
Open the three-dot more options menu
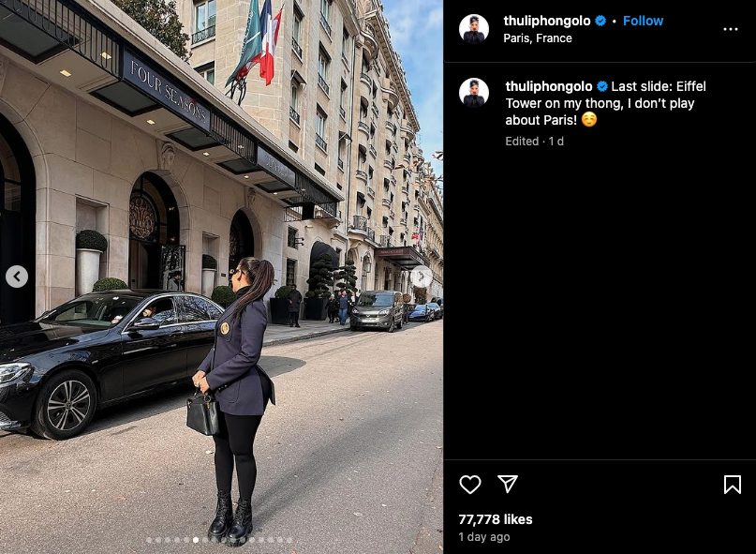tap(731, 29)
